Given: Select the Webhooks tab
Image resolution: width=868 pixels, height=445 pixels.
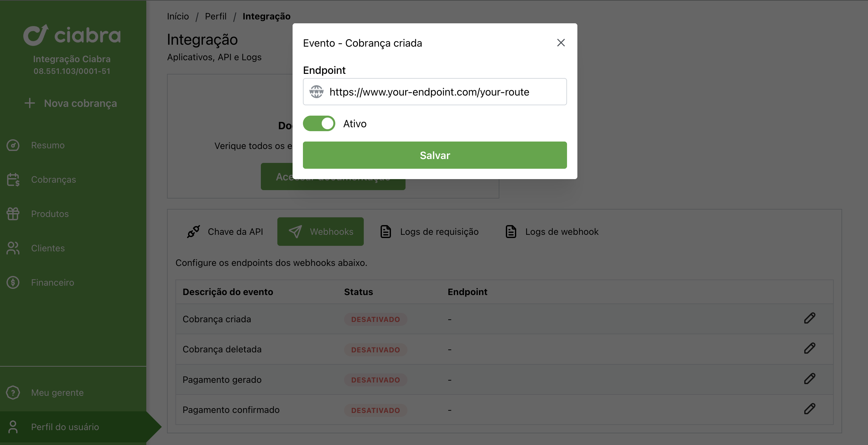Looking at the screenshot, I should 320,232.
